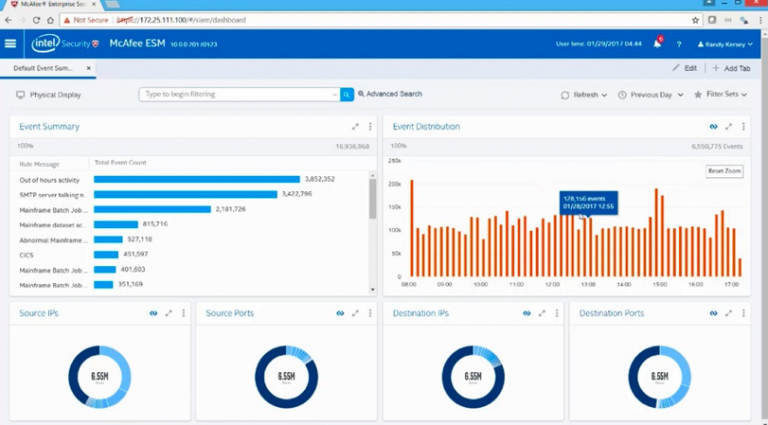Open the notifications bell

[657, 44]
